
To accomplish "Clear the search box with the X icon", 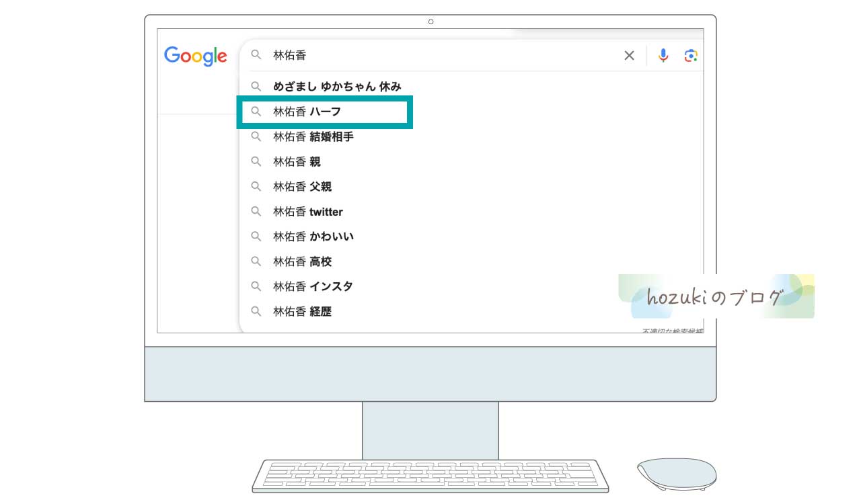I will coord(629,56).
